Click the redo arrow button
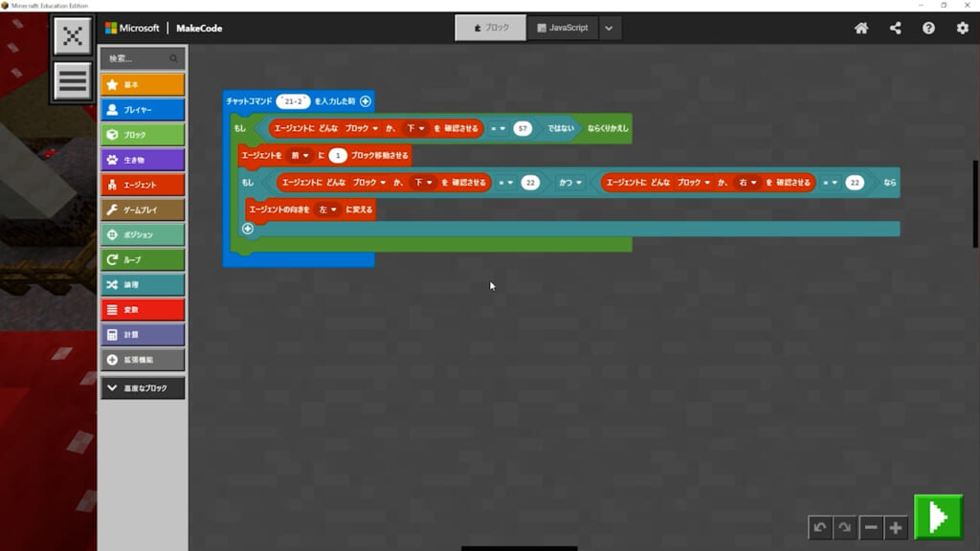980x551 pixels. pyautogui.click(x=844, y=527)
